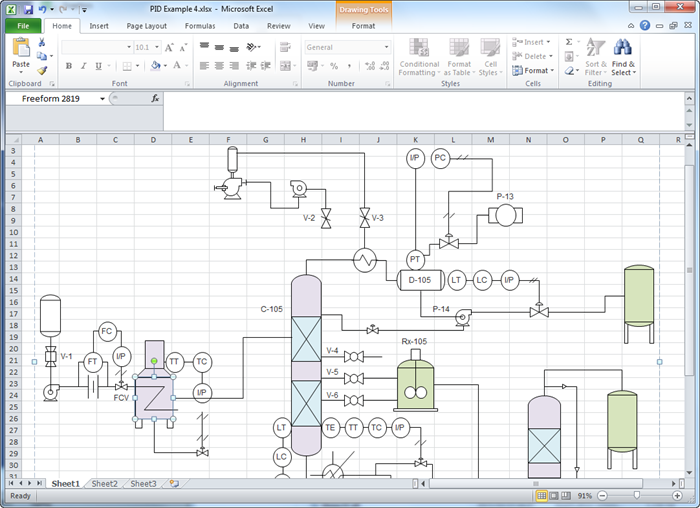Click the zoom slider in status bar
This screenshot has height=508, width=700.
coord(636,496)
